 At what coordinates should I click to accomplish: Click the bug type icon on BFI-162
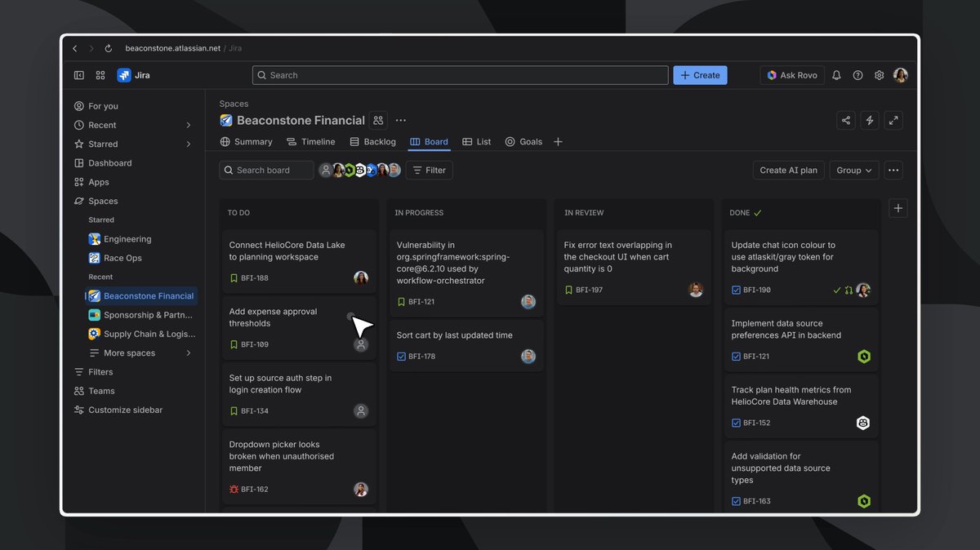234,490
